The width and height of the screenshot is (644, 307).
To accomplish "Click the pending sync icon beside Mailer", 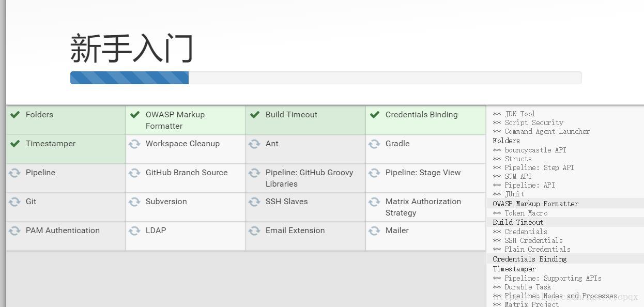I will coord(374,231).
